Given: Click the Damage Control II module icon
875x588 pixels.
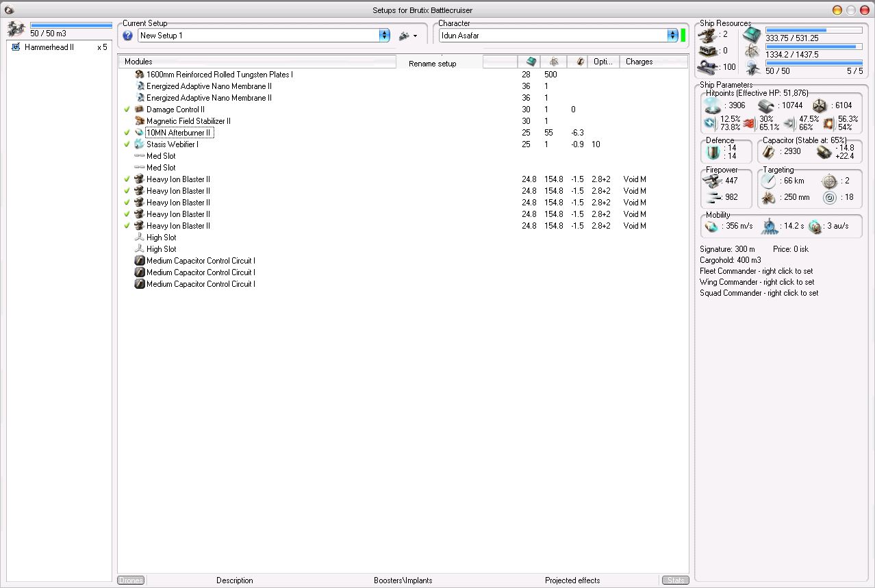Looking at the screenshot, I should tap(140, 110).
